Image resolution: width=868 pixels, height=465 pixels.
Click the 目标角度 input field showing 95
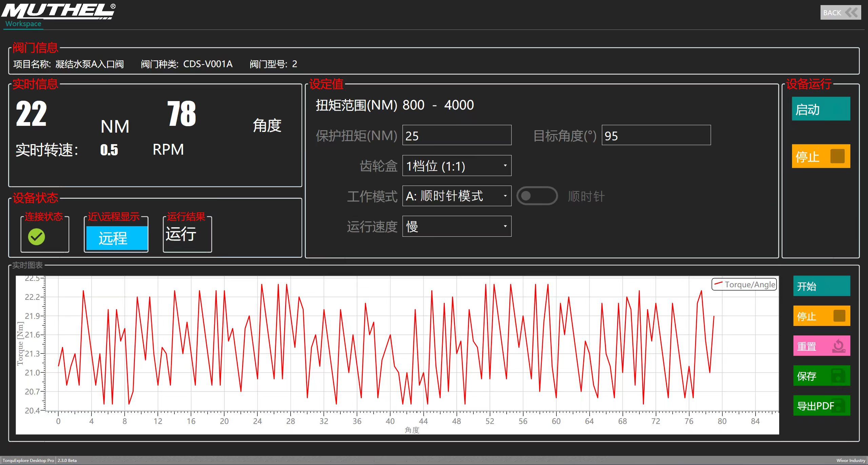point(656,135)
